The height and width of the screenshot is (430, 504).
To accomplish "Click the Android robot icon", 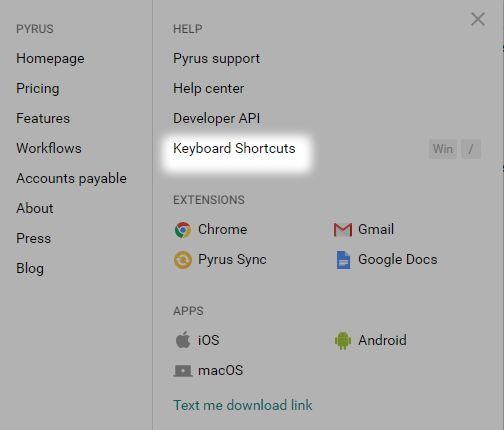I will click(x=343, y=340).
